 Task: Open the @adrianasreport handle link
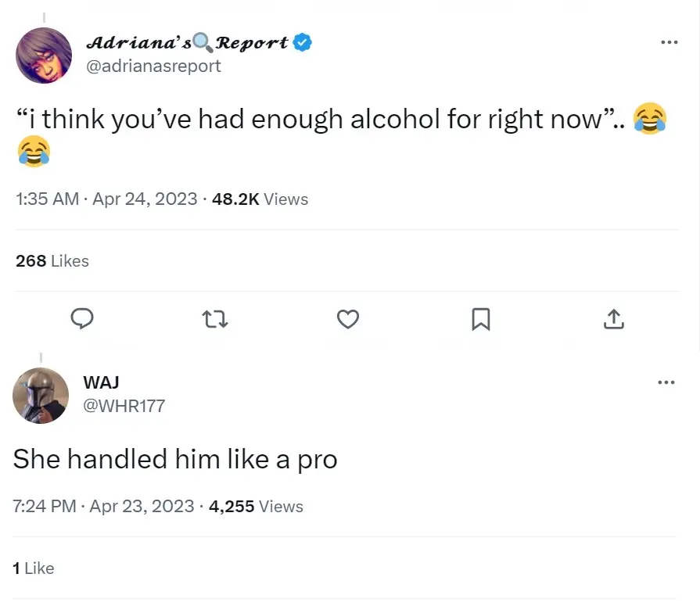152,66
